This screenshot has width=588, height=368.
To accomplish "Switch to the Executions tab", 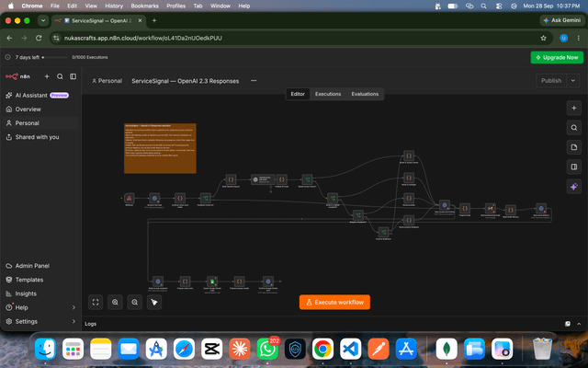I will point(328,94).
